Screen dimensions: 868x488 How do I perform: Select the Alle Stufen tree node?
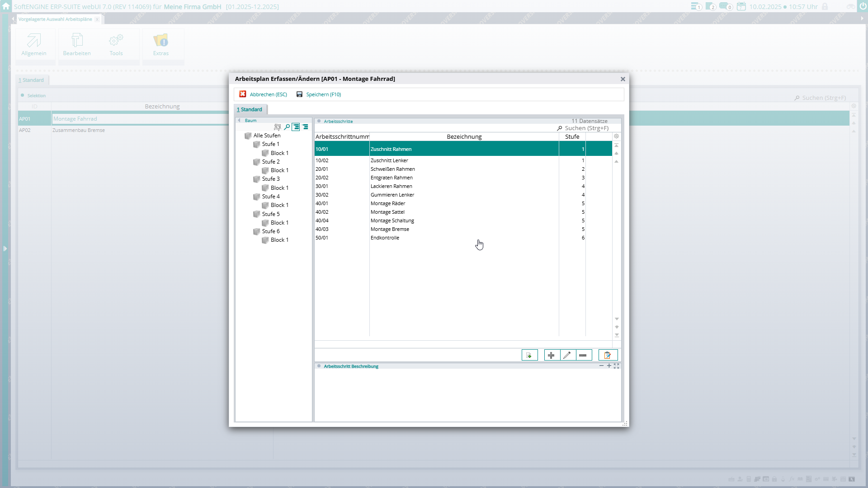click(x=267, y=136)
